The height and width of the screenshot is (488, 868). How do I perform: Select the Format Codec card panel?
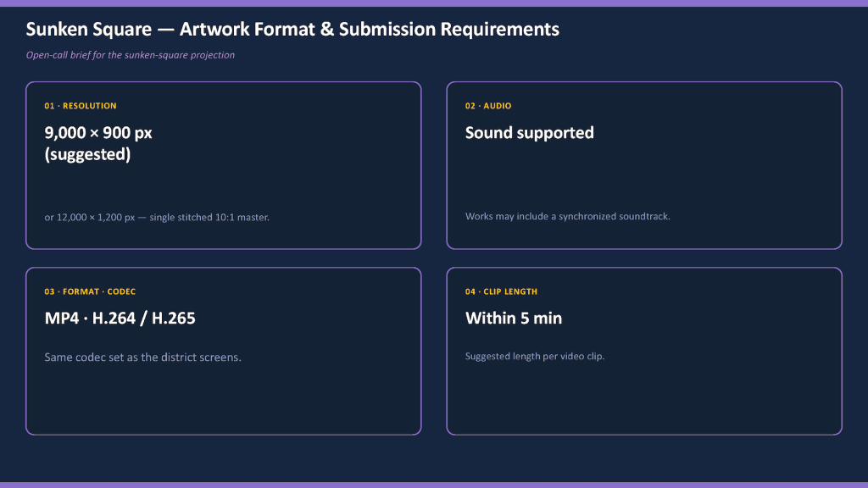pyautogui.click(x=224, y=352)
